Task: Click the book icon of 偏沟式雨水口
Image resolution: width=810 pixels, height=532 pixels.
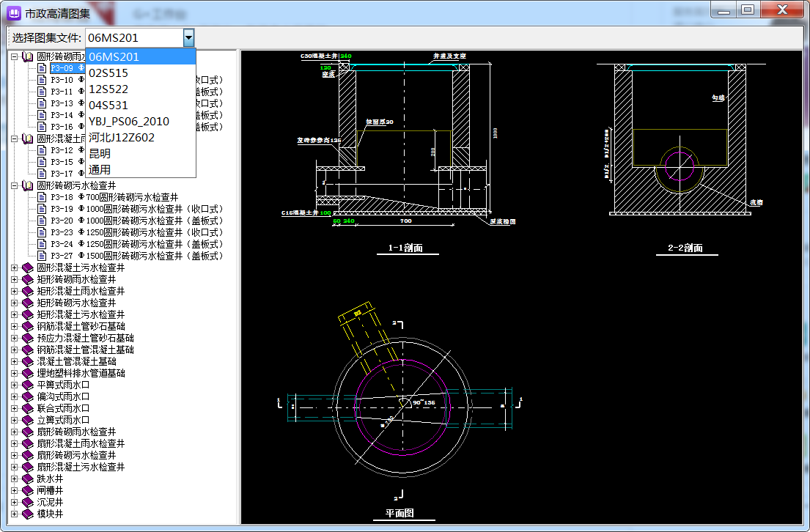Action: (x=27, y=396)
